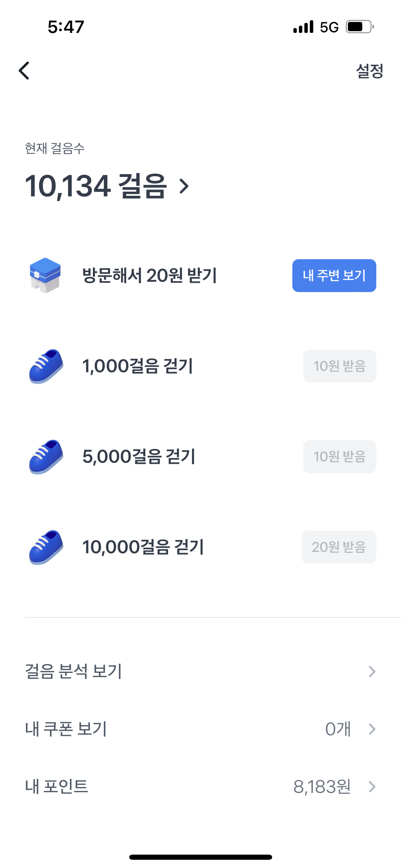
Task: Tap the 방문해서 20원 받기 label
Action: [x=149, y=275]
